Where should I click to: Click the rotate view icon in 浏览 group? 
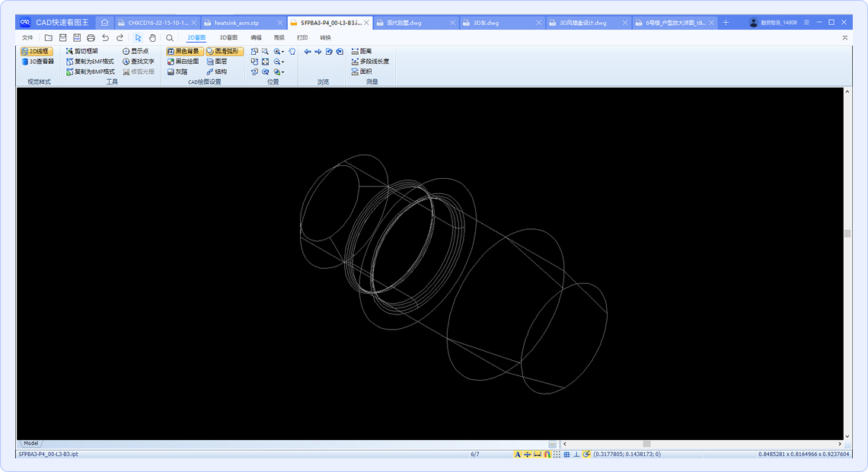click(x=329, y=52)
